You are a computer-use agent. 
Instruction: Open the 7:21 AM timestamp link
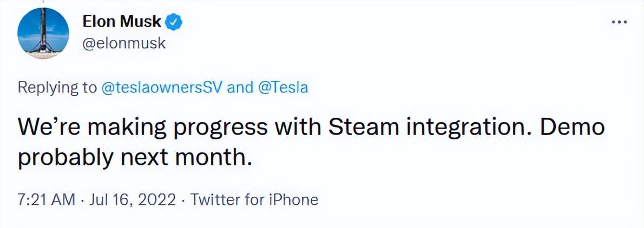pos(47,200)
